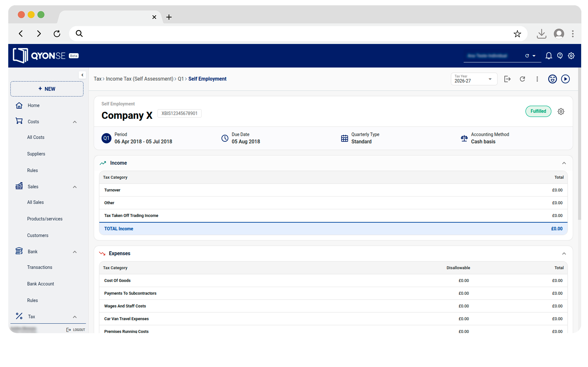The height and width of the screenshot is (367, 588).
Task: Click the Tax percent icon in the sidebar
Action: pyautogui.click(x=19, y=316)
